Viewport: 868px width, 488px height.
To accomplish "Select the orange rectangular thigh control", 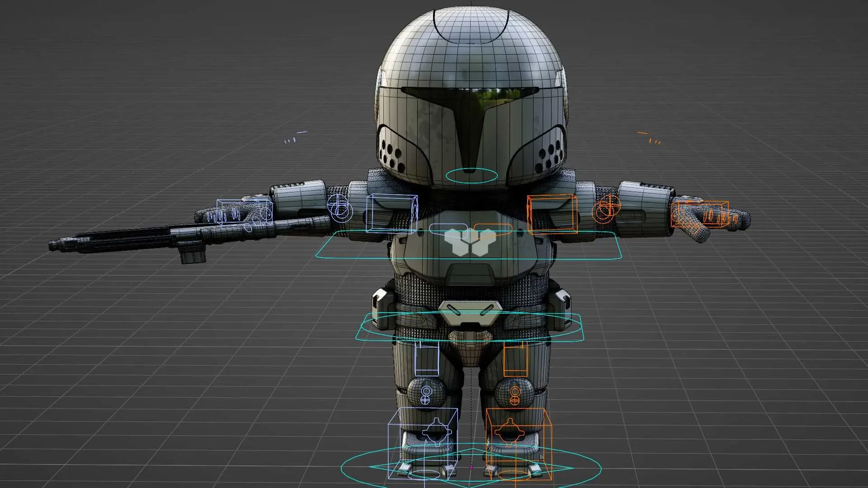I will tap(515, 359).
